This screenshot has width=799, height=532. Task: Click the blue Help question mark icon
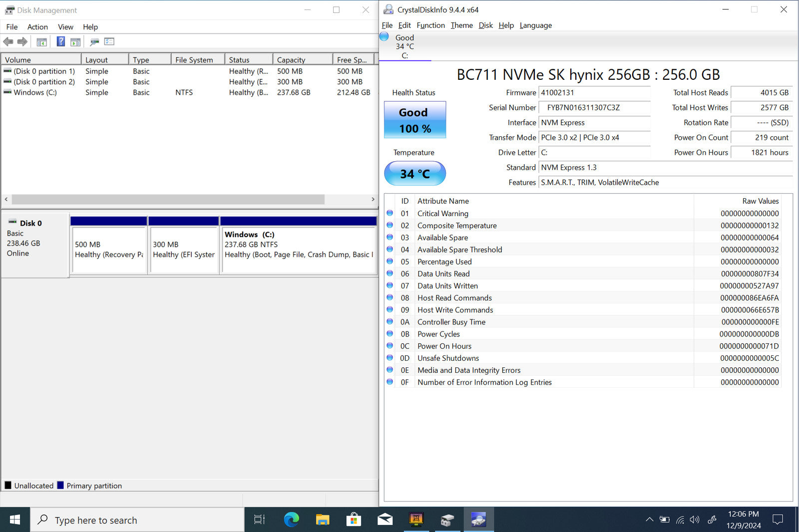(x=60, y=42)
